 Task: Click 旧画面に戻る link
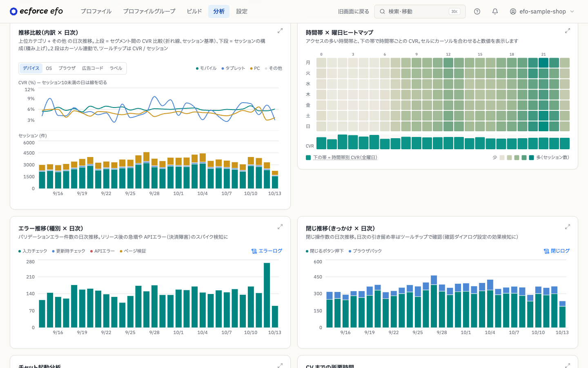coord(354,11)
